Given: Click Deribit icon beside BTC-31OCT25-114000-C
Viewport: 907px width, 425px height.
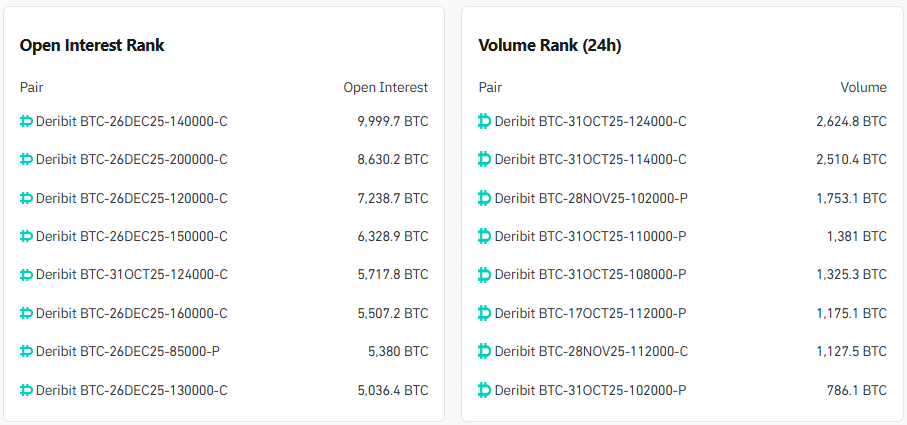Looking at the screenshot, I should click(x=485, y=159).
